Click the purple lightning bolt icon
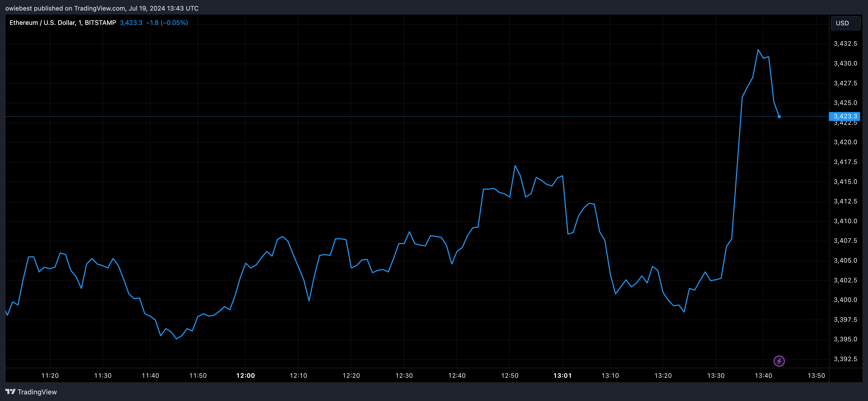 tap(779, 361)
